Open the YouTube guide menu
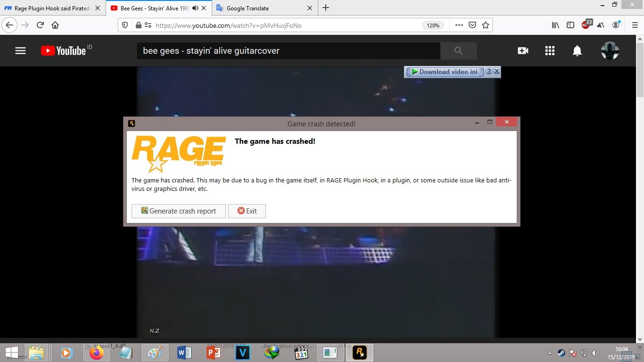644x362 pixels. 20,50
